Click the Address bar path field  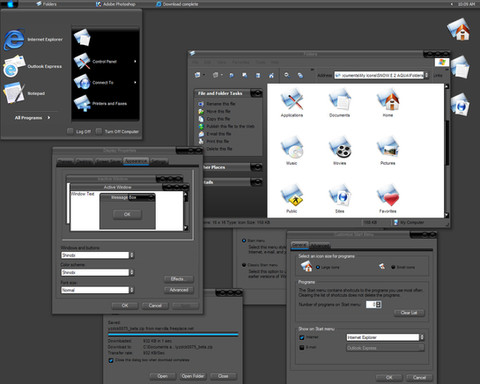(x=379, y=75)
